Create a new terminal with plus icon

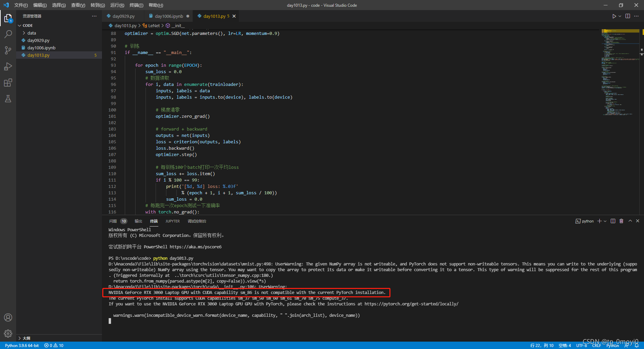[x=599, y=221]
